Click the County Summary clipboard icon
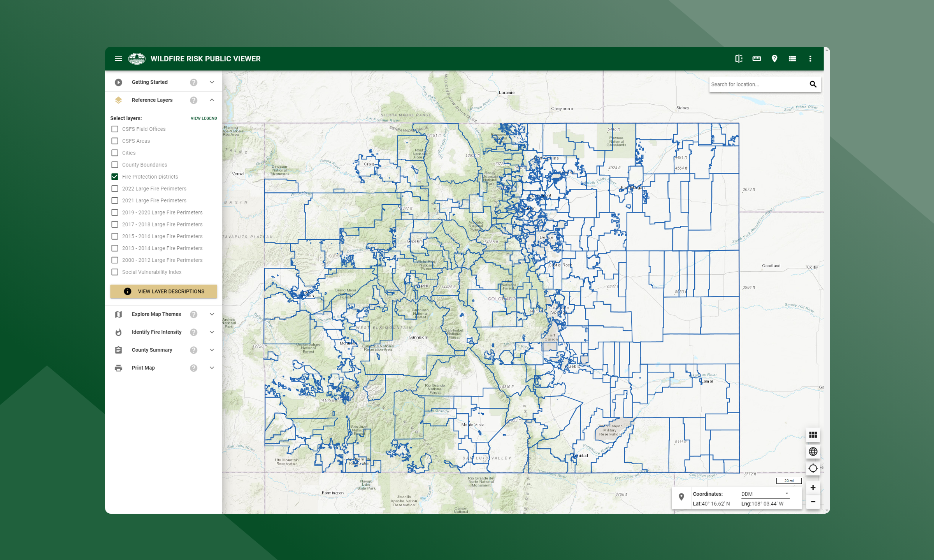 click(x=118, y=350)
